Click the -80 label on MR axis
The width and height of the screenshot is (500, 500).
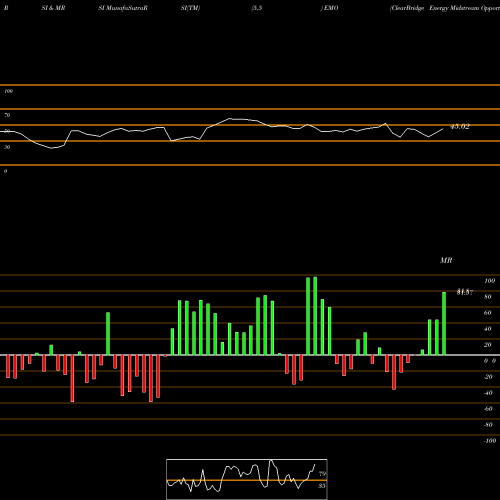[x=488, y=425]
